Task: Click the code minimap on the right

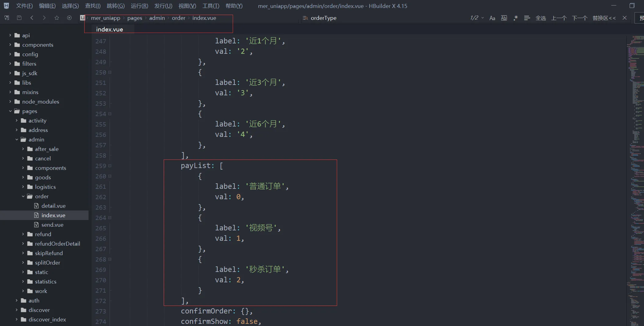Action: coord(635,180)
